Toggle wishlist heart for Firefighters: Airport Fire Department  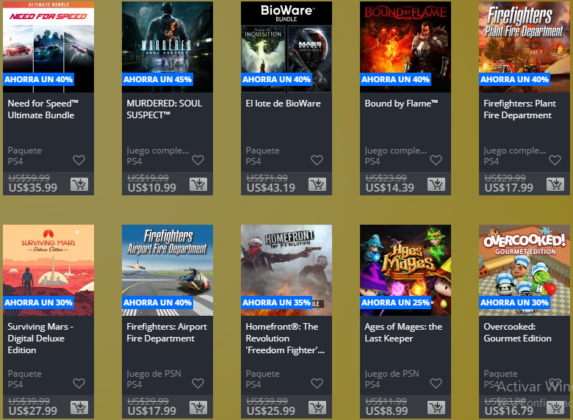click(x=198, y=383)
